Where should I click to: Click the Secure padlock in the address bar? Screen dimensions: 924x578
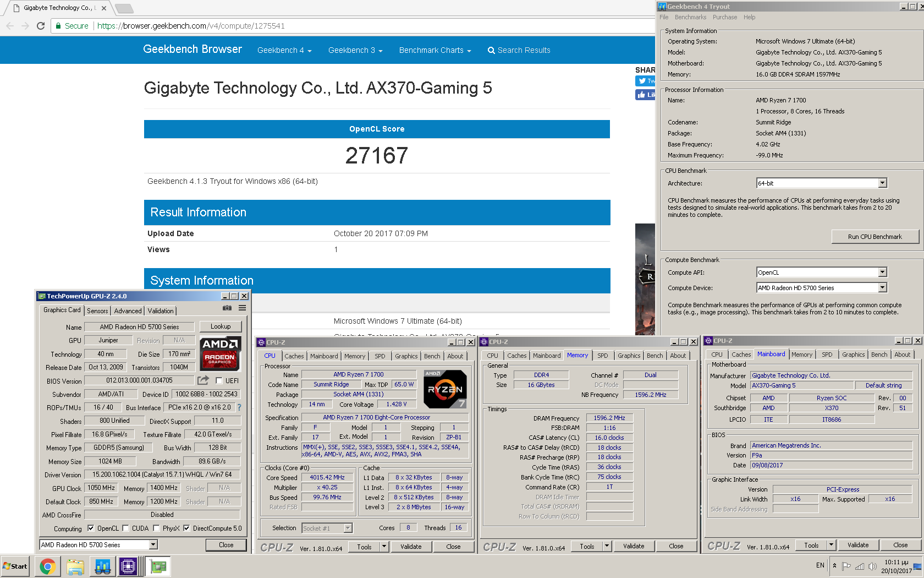[x=58, y=26]
